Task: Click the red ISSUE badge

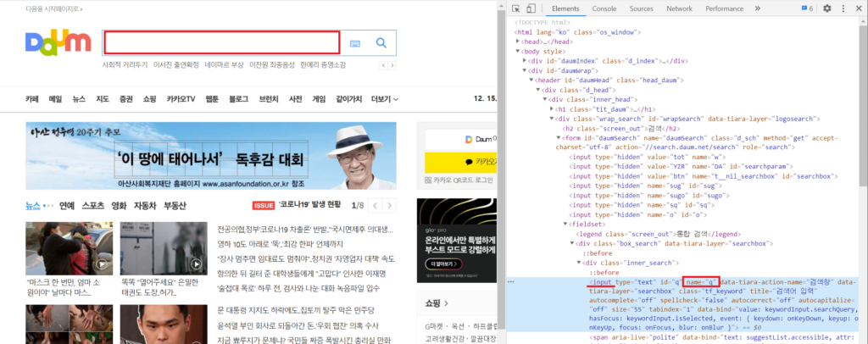Action: tap(264, 206)
